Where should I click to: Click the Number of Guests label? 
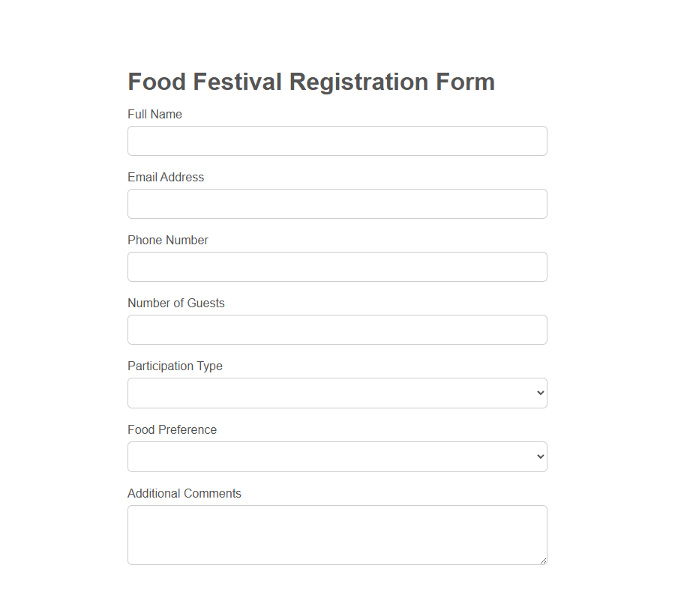(x=176, y=303)
